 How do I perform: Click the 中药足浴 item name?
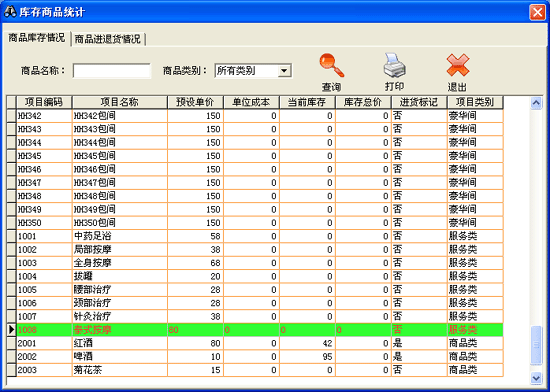pos(93,236)
